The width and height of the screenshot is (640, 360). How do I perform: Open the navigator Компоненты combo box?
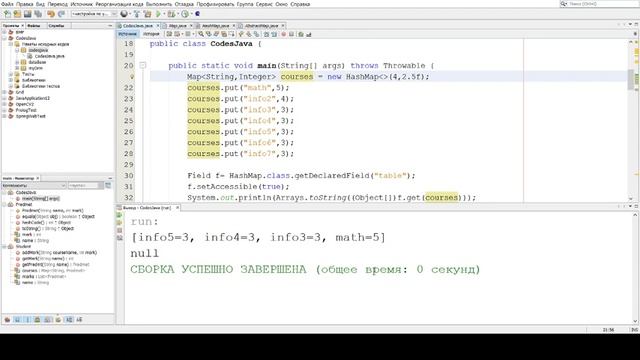pos(34,186)
